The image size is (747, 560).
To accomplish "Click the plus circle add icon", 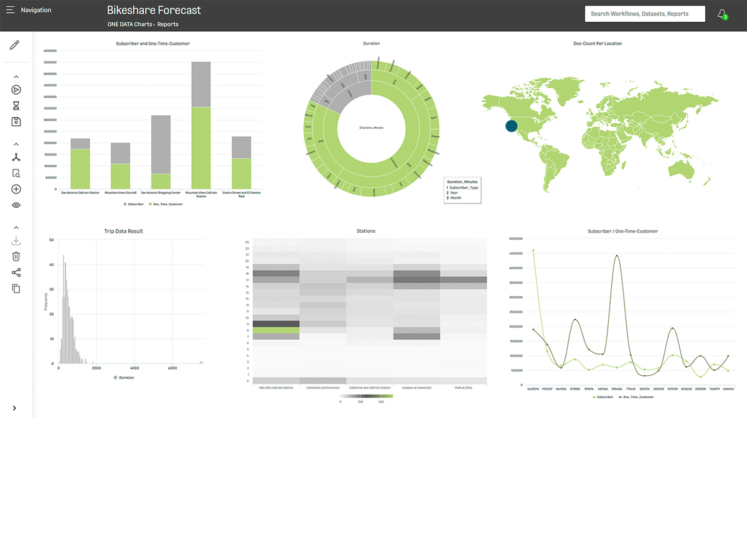I will (x=16, y=190).
